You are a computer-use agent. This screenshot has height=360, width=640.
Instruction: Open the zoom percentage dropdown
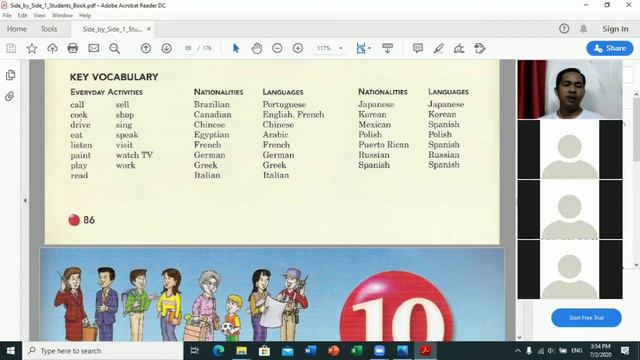point(340,48)
